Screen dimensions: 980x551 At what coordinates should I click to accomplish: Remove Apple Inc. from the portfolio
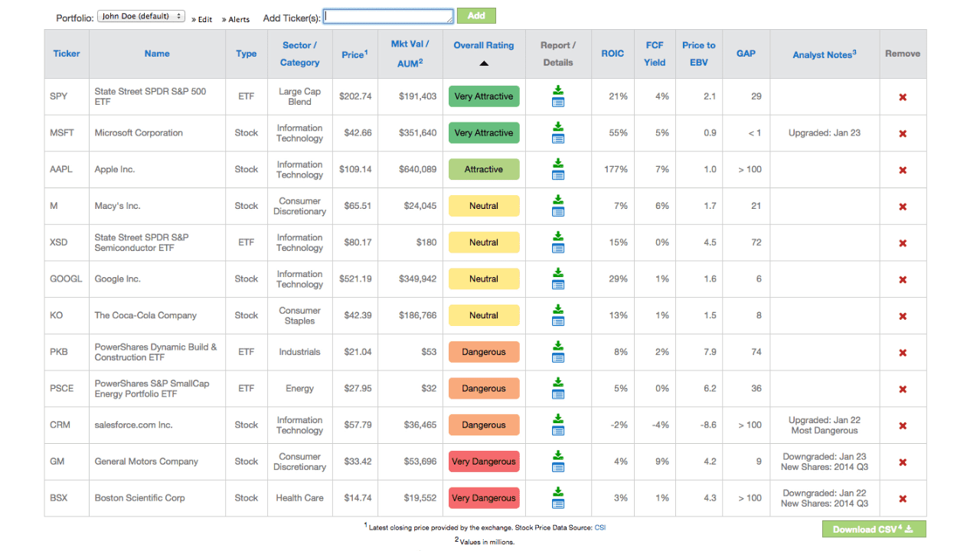pos(903,170)
